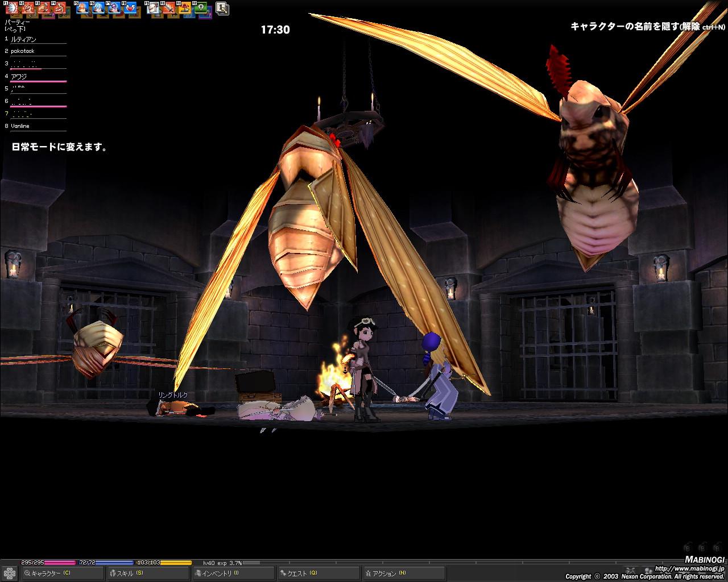Click the 日常モードに変えます message

(x=60, y=147)
